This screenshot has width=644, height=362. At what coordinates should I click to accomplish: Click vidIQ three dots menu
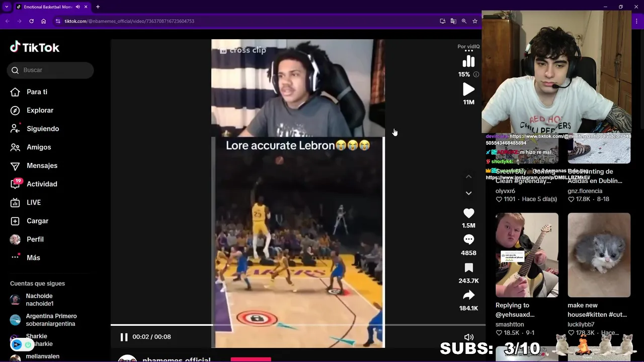(x=468, y=51)
